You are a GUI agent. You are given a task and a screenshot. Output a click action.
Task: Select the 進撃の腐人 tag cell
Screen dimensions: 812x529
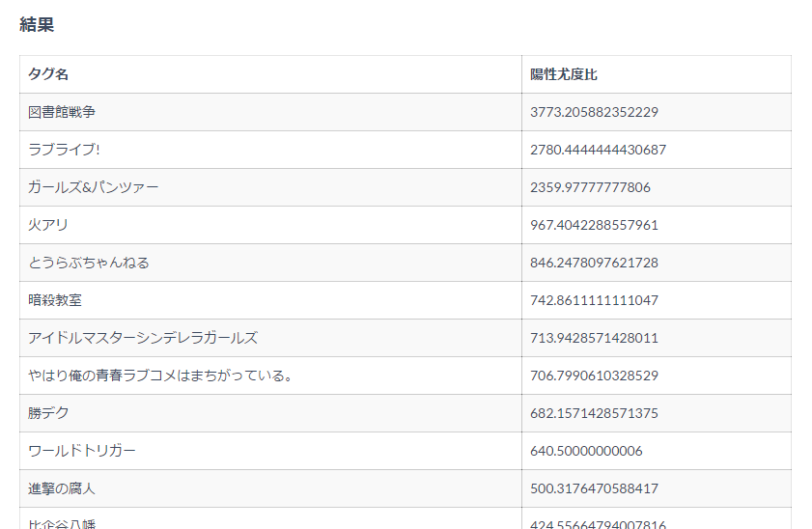click(270, 488)
